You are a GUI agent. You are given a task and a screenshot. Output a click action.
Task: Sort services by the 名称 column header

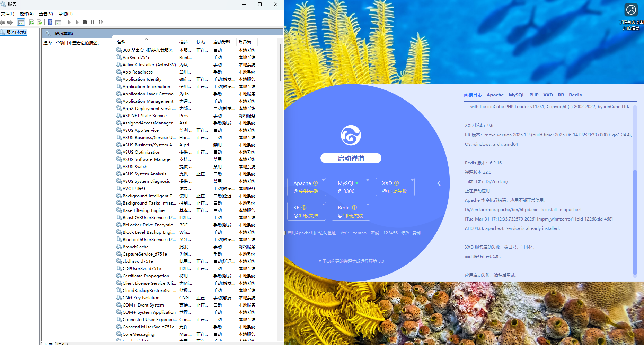pos(147,42)
